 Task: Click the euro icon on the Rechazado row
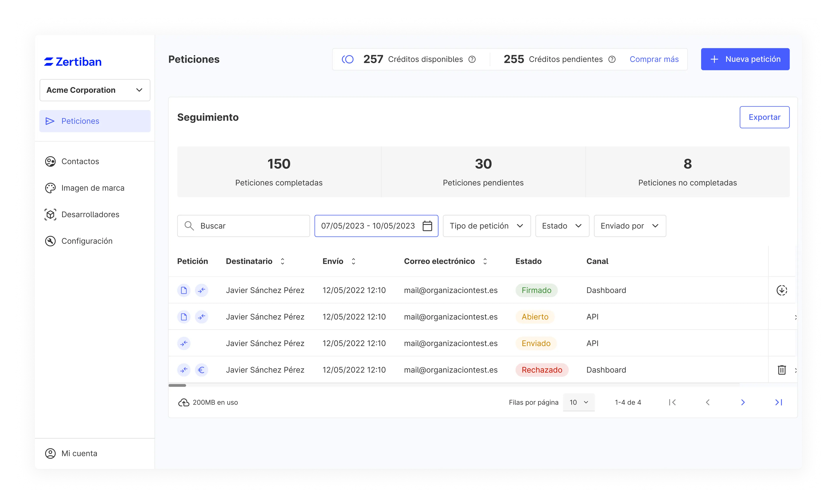pyautogui.click(x=201, y=370)
